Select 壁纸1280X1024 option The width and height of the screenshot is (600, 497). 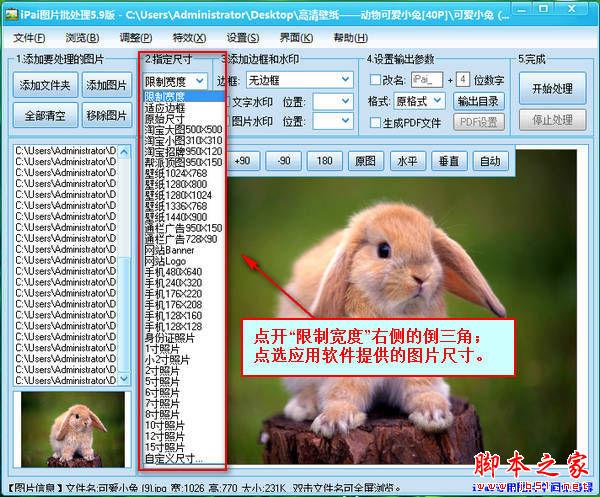183,195
